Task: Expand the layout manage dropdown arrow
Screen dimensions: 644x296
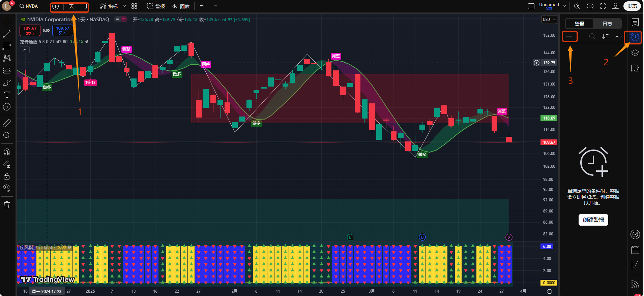Action: tap(564, 6)
